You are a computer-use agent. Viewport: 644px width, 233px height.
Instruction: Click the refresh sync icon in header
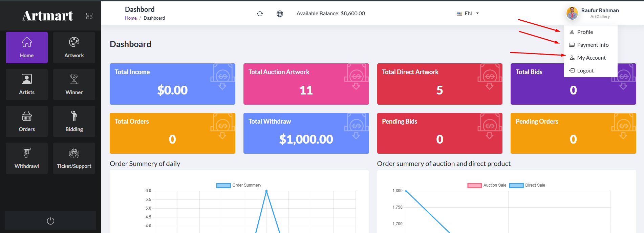(260, 14)
